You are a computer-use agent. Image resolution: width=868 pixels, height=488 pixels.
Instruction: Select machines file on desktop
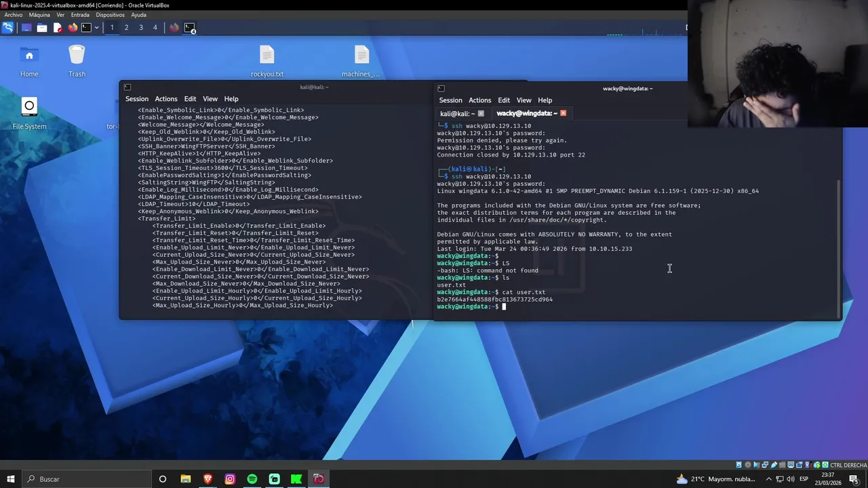coord(361,61)
